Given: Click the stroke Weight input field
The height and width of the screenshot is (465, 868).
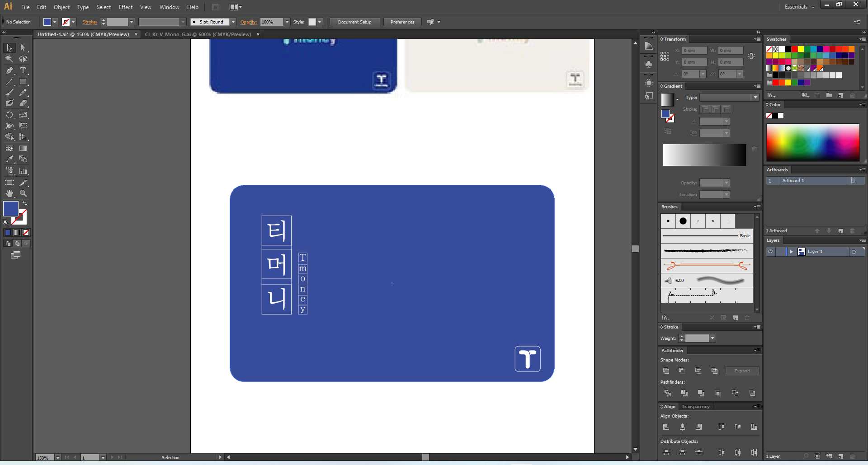Looking at the screenshot, I should point(697,338).
